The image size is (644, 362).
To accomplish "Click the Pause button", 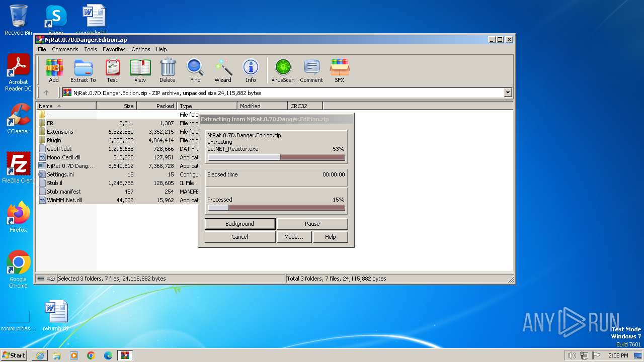I will point(312,224).
